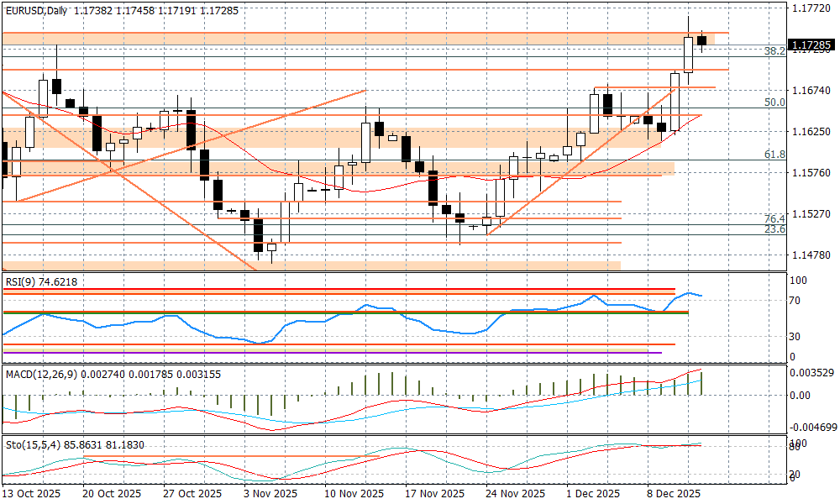Click the 1.17720 price axis label

(811, 8)
